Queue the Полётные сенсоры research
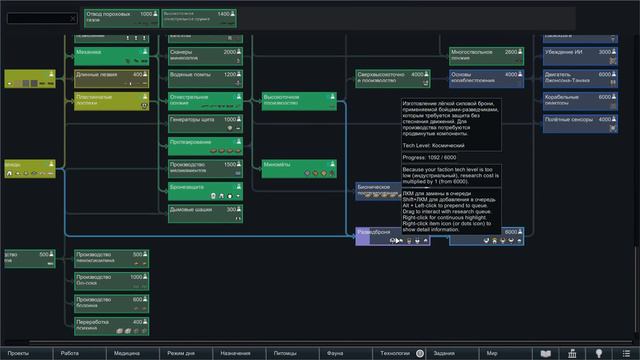This screenshot has width=640, height=360. click(x=580, y=124)
